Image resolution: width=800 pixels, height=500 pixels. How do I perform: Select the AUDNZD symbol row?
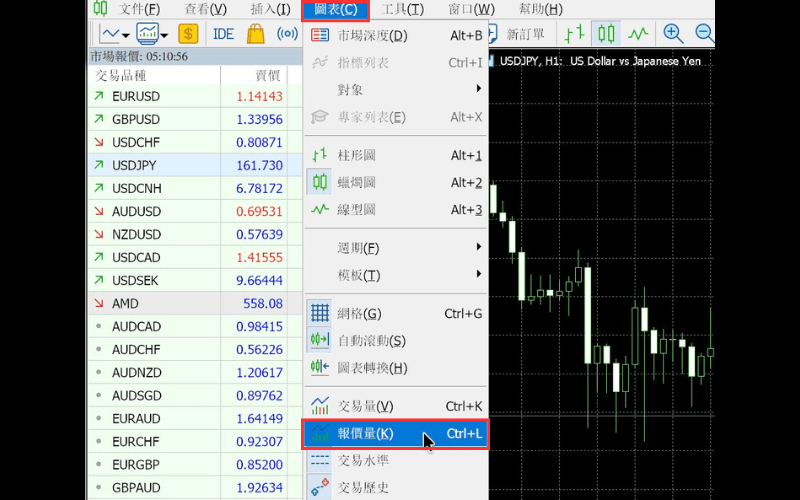click(x=195, y=372)
